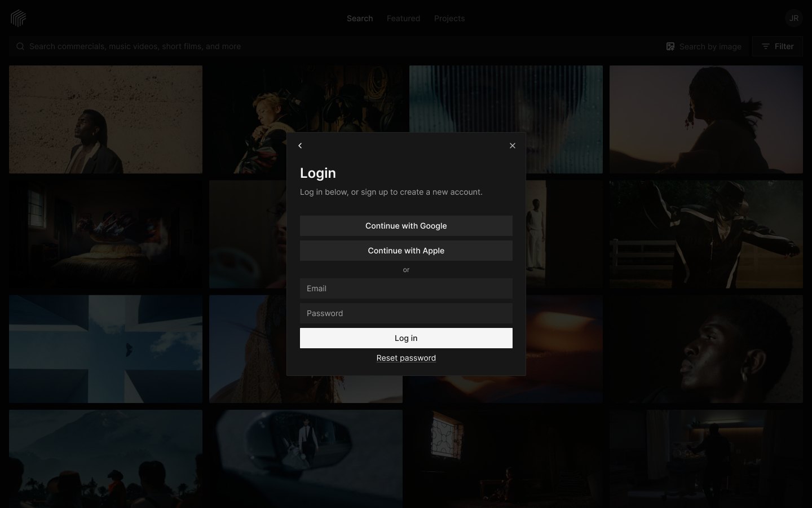This screenshot has width=812, height=508.
Task: Open thumbnail of bedroom with bed and window
Action: [105, 234]
